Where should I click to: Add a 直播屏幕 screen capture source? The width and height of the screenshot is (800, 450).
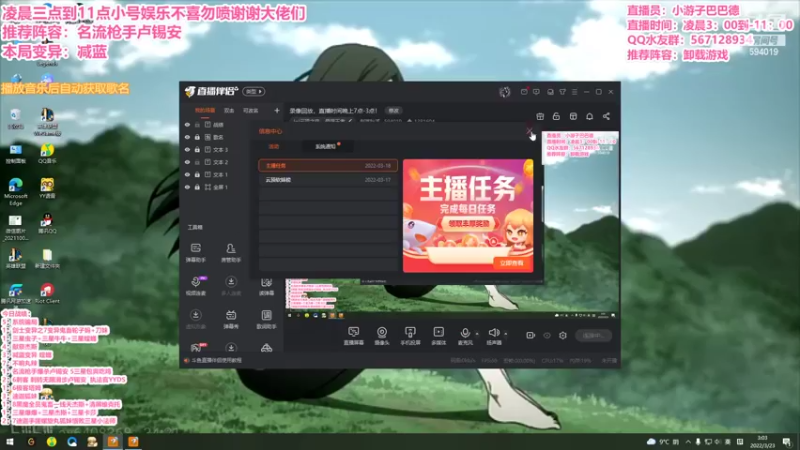point(354,336)
